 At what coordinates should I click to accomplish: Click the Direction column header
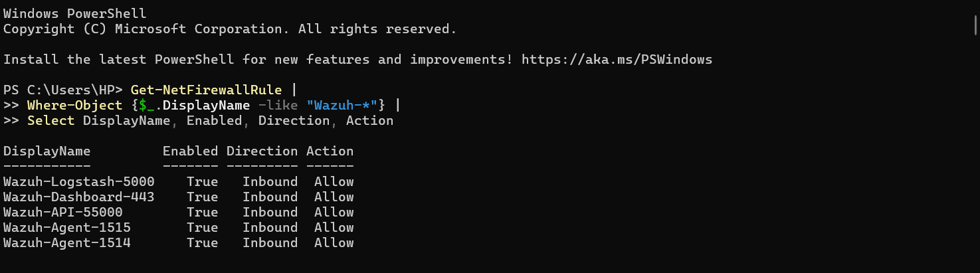click(x=262, y=151)
